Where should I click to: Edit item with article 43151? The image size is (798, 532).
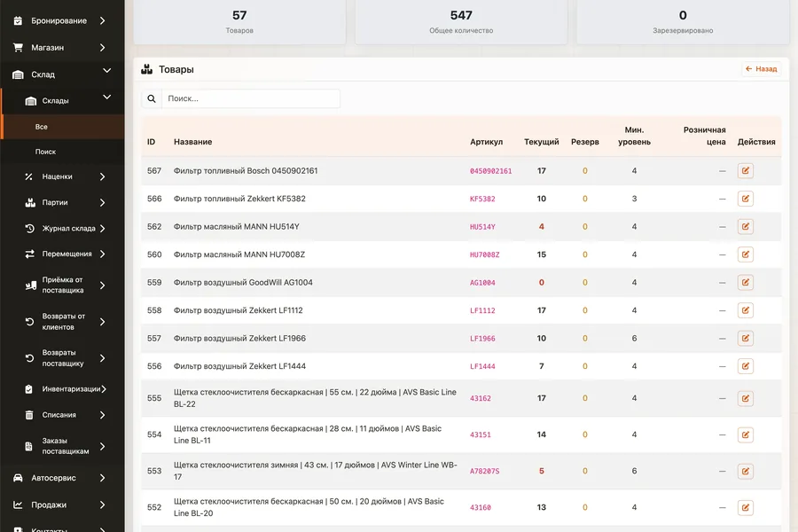745,434
